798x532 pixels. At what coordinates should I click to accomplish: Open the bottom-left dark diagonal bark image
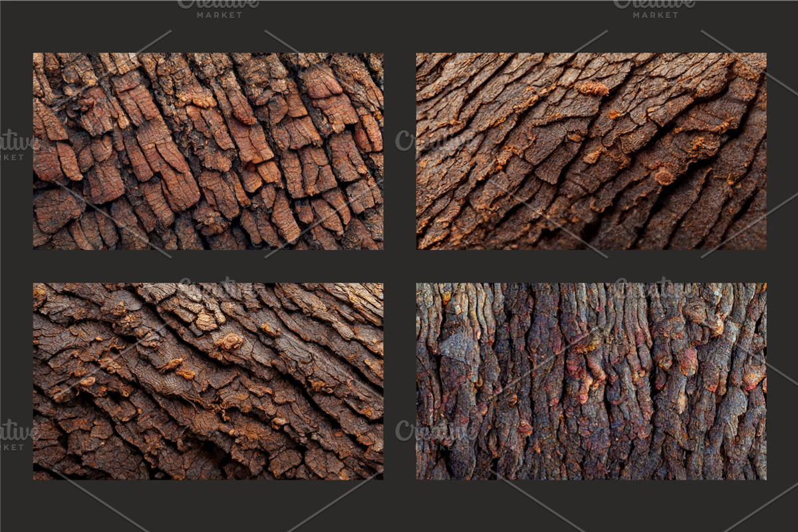click(x=208, y=381)
